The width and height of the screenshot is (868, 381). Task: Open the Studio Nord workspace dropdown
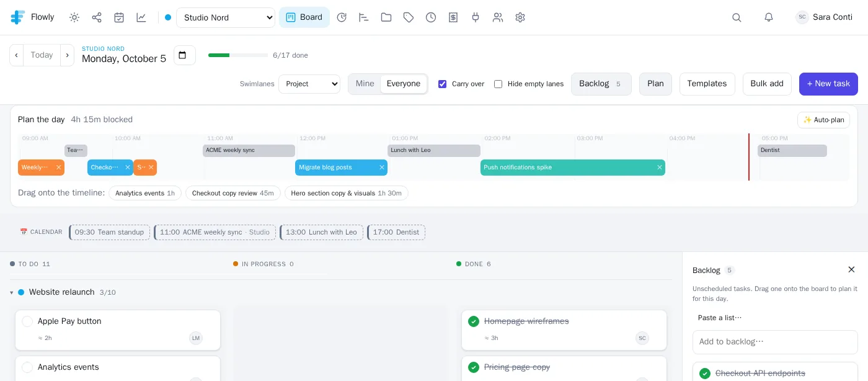point(226,17)
